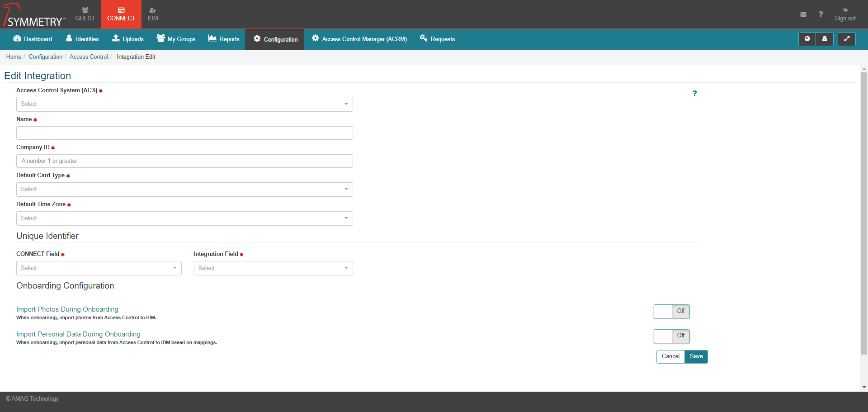The width and height of the screenshot is (868, 412).
Task: Open the CONNECT Field dropdown
Action: tap(99, 268)
